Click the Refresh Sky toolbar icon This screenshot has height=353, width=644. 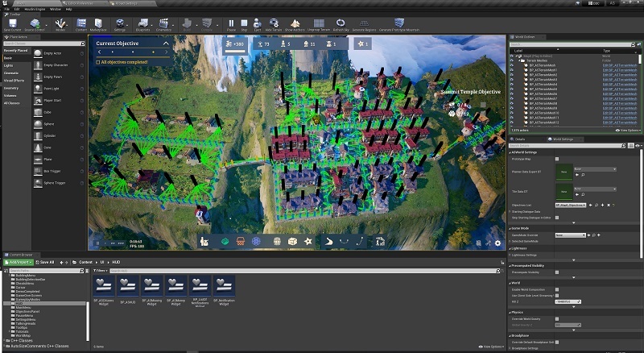[x=341, y=24]
